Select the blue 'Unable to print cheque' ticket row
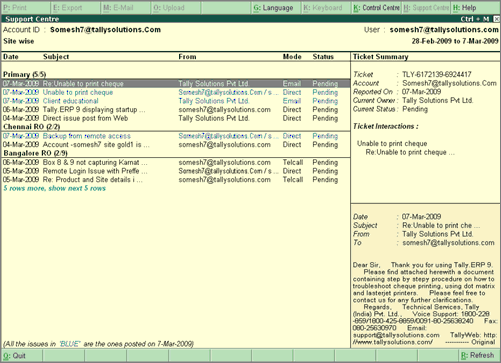The height and width of the screenshot is (363, 501). pos(176,92)
